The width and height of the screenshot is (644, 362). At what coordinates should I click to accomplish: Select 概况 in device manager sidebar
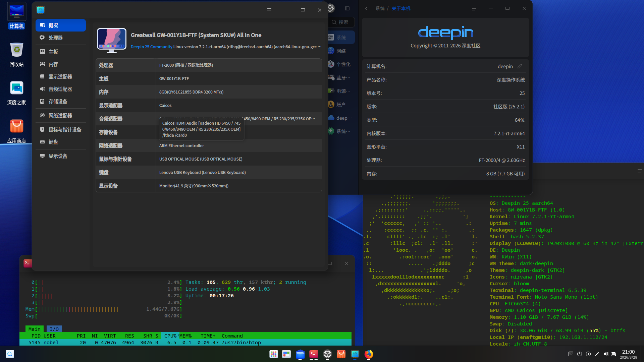[61, 25]
